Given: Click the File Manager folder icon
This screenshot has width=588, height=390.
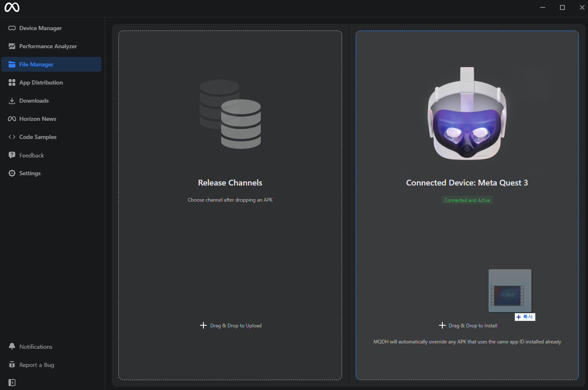Looking at the screenshot, I should pyautogui.click(x=12, y=64).
